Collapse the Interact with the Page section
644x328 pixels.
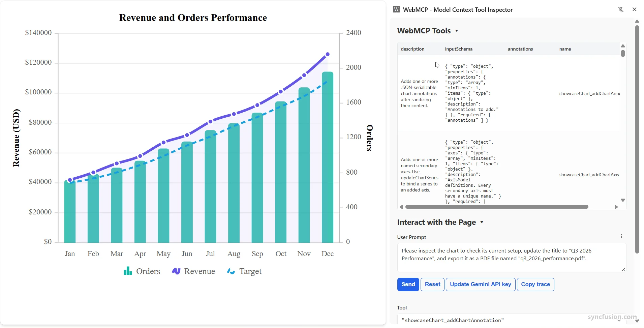coord(482,222)
